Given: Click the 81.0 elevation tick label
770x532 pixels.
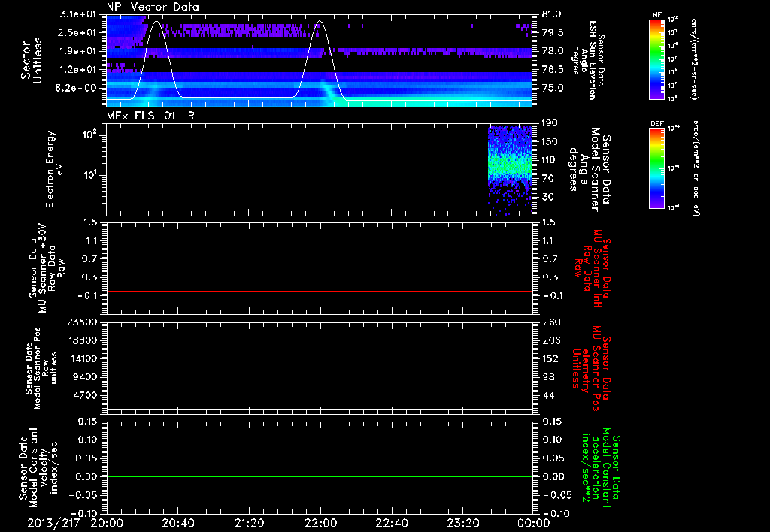Looking at the screenshot, I should (x=552, y=14).
